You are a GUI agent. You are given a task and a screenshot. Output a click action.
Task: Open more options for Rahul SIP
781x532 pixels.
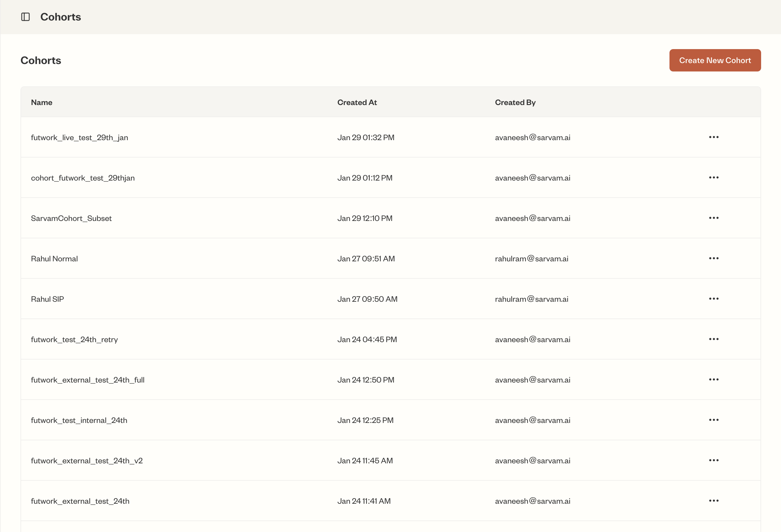pos(714,298)
